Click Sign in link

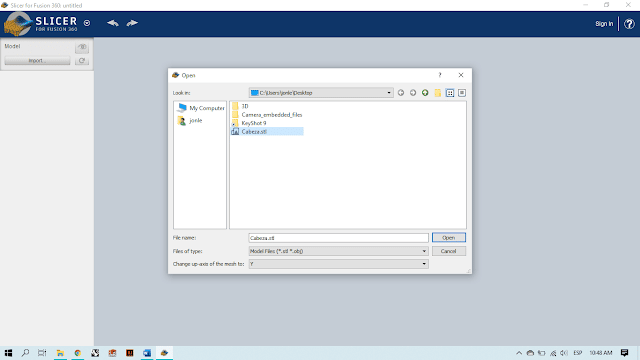(604, 24)
